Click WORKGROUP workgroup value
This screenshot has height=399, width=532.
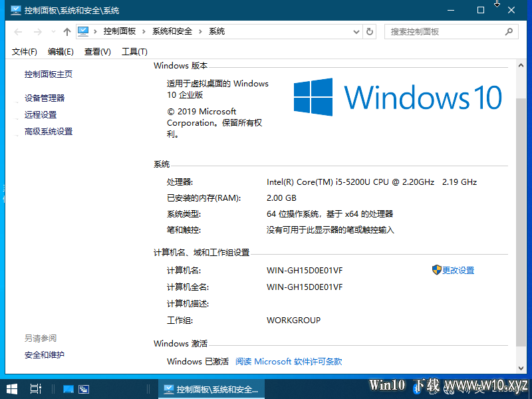(x=293, y=321)
